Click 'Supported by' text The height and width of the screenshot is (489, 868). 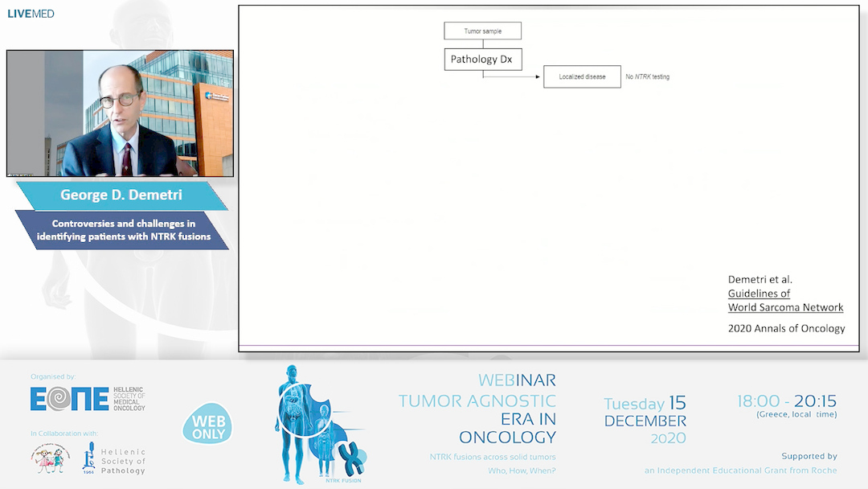[809, 456]
